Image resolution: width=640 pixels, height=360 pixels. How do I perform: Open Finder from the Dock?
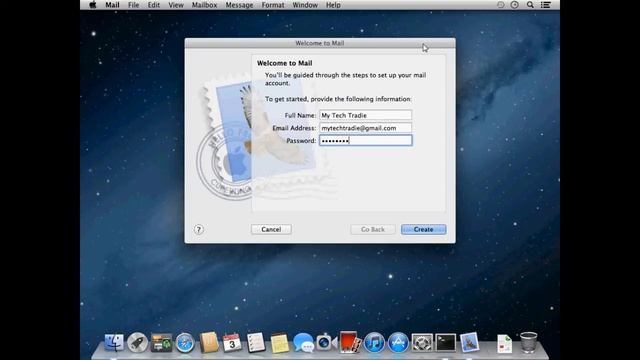pyautogui.click(x=114, y=342)
